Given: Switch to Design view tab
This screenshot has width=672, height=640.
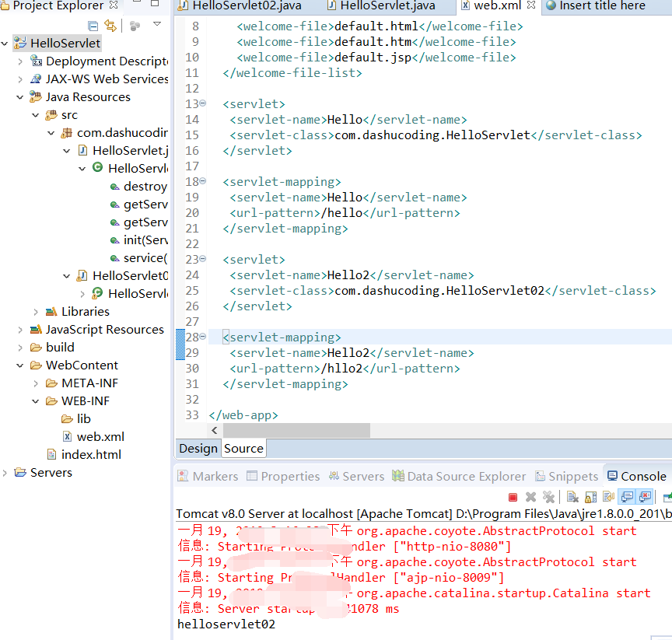Looking at the screenshot, I should click(x=198, y=449).
